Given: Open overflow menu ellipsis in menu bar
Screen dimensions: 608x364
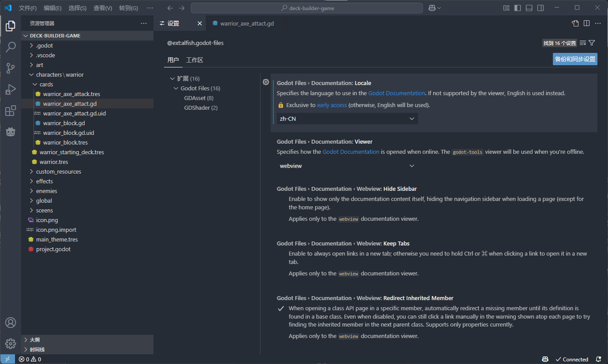Looking at the screenshot, I should coord(150,8).
